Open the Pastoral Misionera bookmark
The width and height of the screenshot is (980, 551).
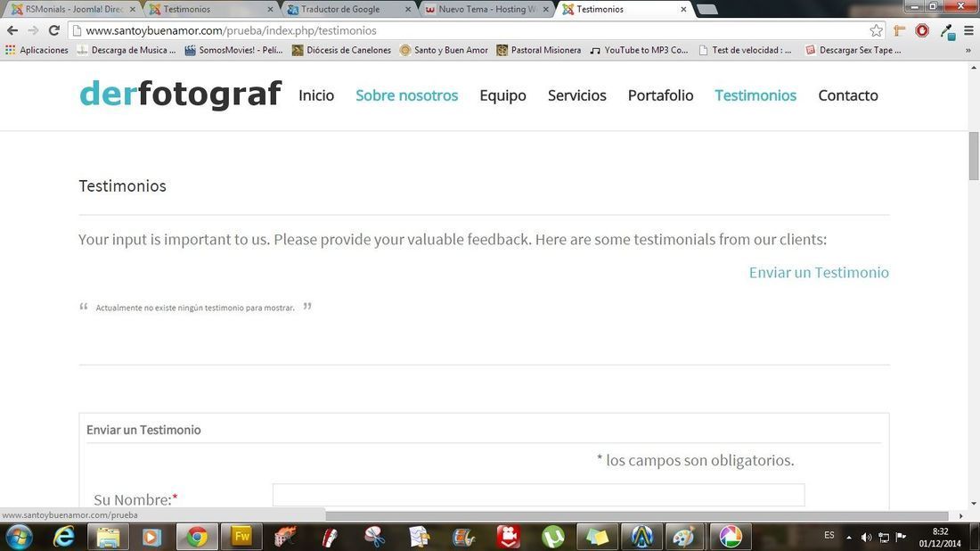[x=539, y=50]
